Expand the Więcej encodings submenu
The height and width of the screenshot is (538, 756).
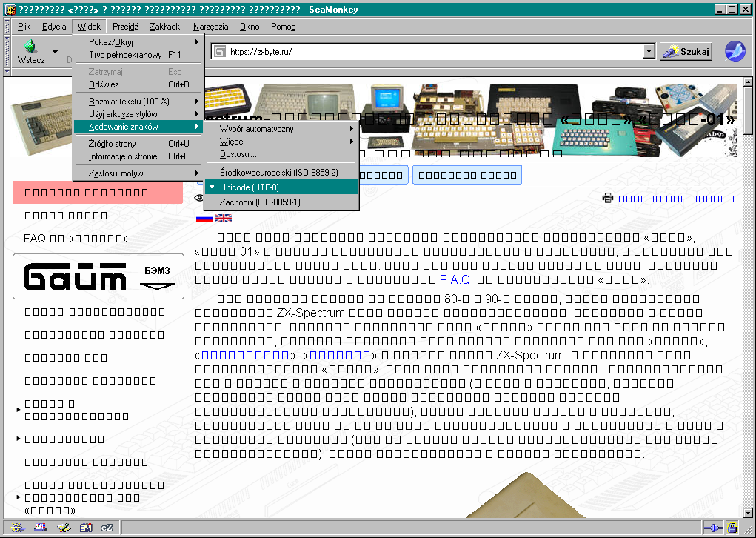[281, 142]
